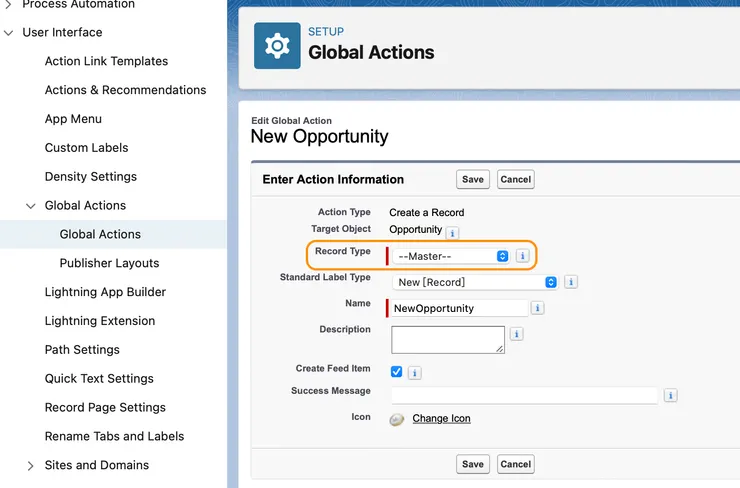Click info icon next to Target Object
The height and width of the screenshot is (488, 740).
(452, 233)
